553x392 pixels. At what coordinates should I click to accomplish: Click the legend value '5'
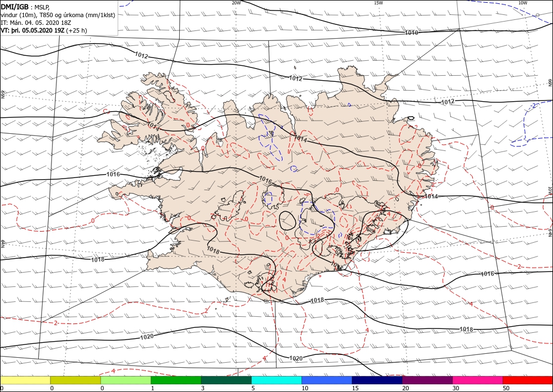point(253,388)
